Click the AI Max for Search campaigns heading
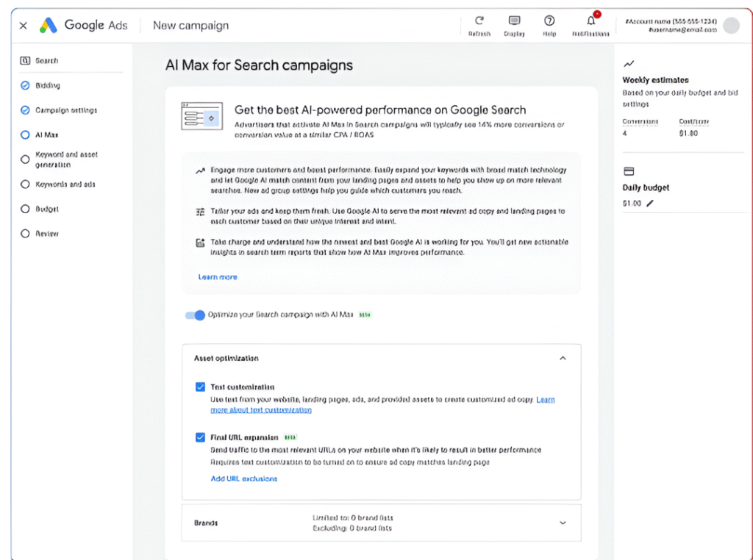The image size is (753, 560). point(259,65)
